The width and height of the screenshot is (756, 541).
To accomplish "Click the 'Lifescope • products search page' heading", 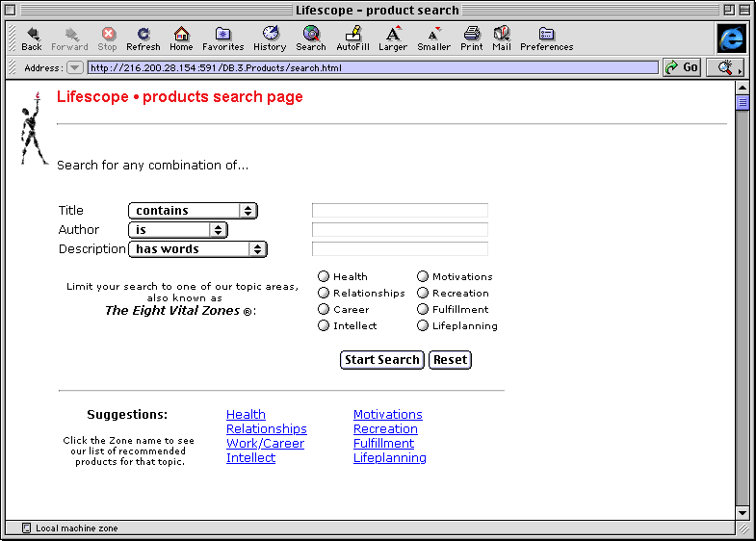I will 180,97.
